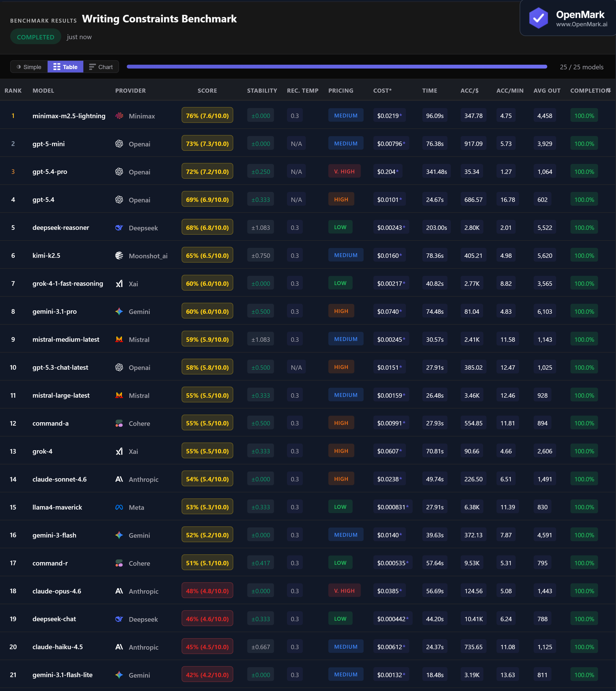Click the Cohere icon next to command-a
This screenshot has height=691, width=616.
click(x=119, y=423)
